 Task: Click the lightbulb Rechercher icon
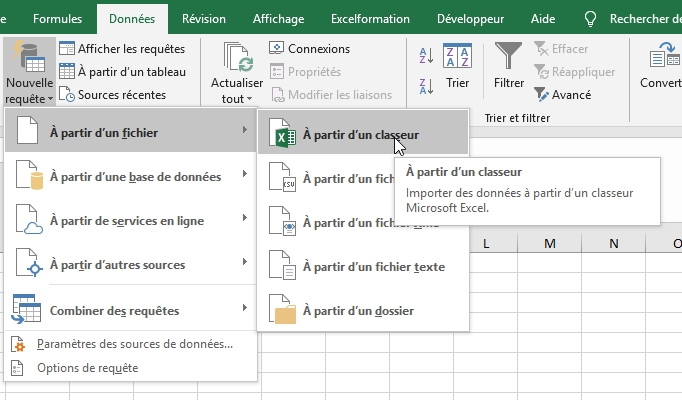(590, 19)
